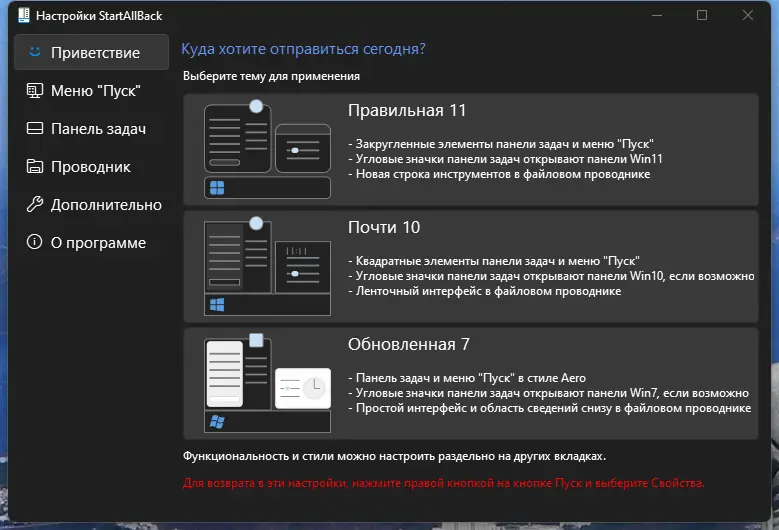The height and width of the screenshot is (530, 779).
Task: Click the О программе info icon
Action: point(34,242)
